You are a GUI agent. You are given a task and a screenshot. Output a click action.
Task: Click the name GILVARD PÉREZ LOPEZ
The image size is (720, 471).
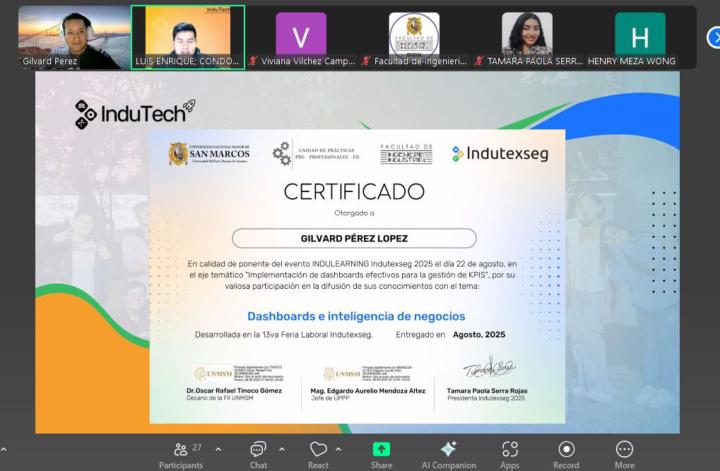(354, 239)
